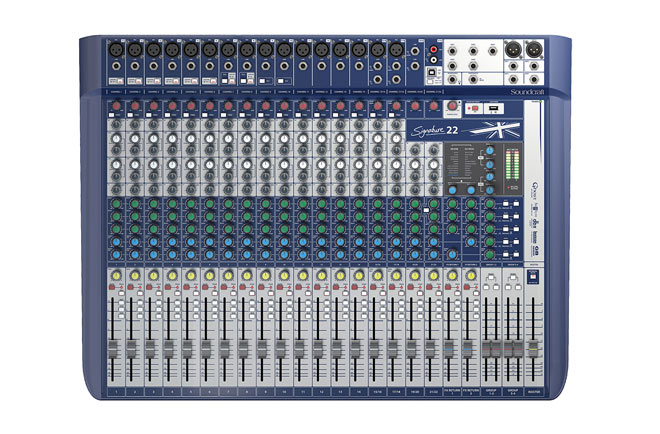The width and height of the screenshot is (660, 434).
Task: Click the red RCA input jack
Action: coord(433,50)
